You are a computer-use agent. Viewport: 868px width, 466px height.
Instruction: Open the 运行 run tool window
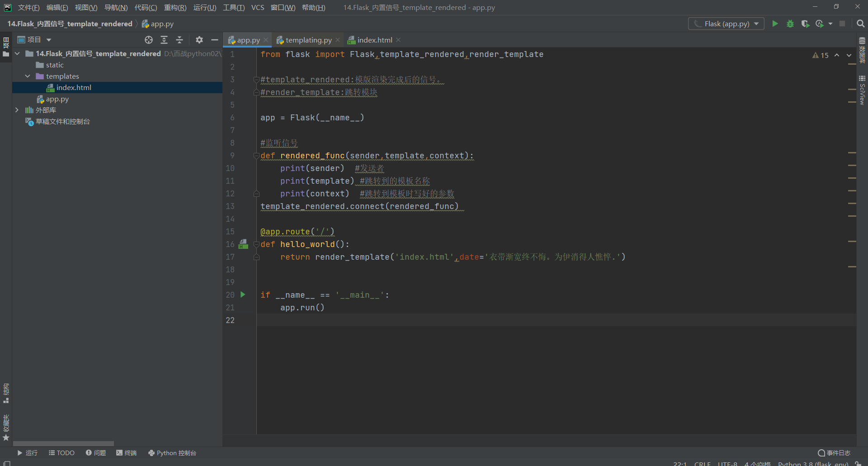pos(27,453)
